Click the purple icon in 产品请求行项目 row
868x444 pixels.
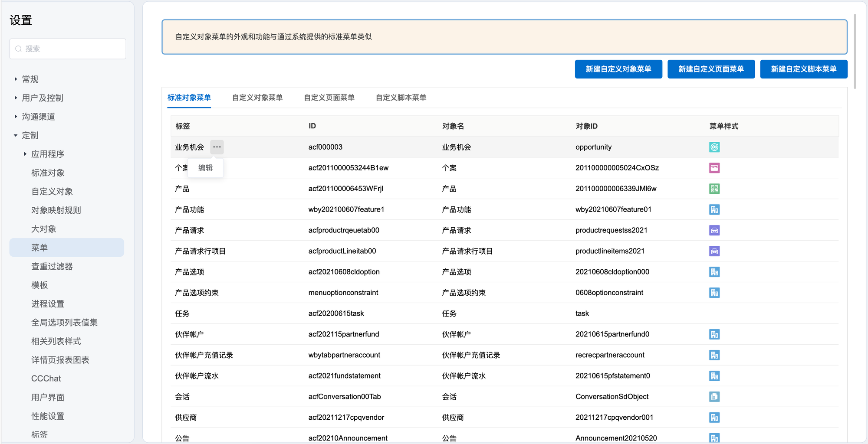tap(714, 251)
